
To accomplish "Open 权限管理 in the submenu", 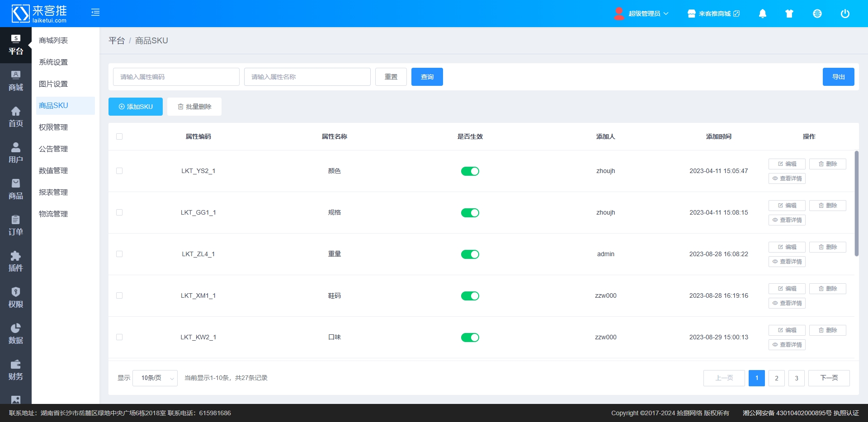I will (53, 127).
